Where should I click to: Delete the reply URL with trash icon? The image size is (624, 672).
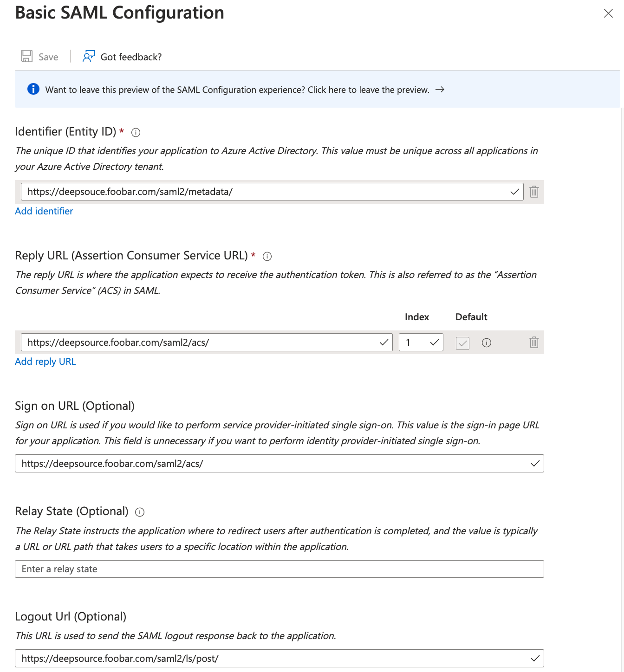[x=534, y=342]
